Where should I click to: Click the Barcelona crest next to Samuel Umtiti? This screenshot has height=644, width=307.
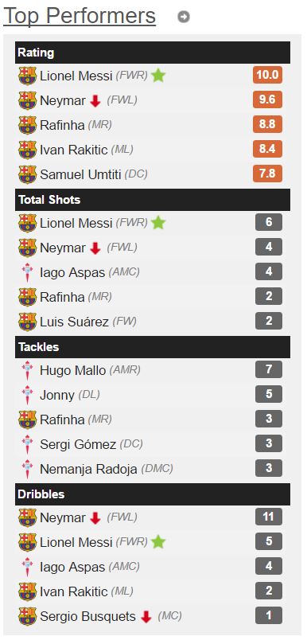pyautogui.click(x=28, y=174)
